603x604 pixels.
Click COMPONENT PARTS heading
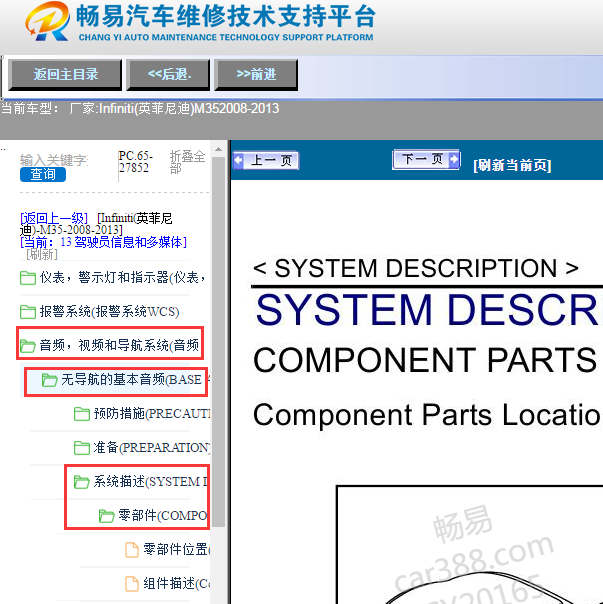coord(425,360)
